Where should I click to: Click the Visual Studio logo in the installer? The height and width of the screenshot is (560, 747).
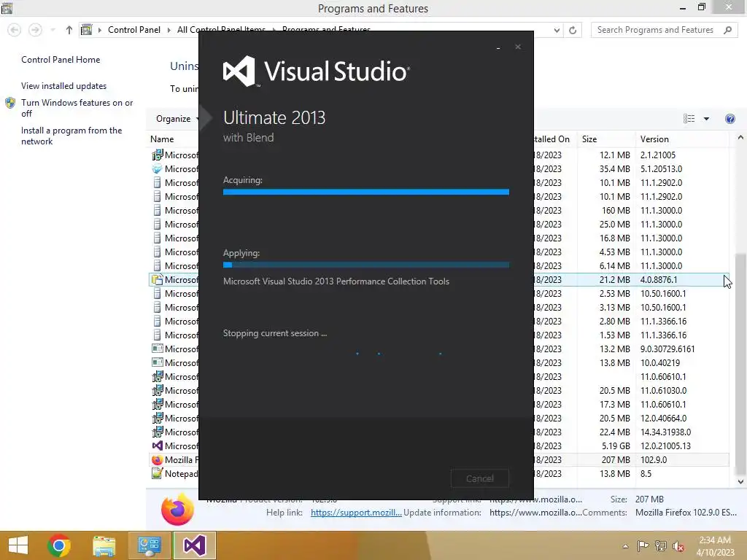click(x=317, y=71)
